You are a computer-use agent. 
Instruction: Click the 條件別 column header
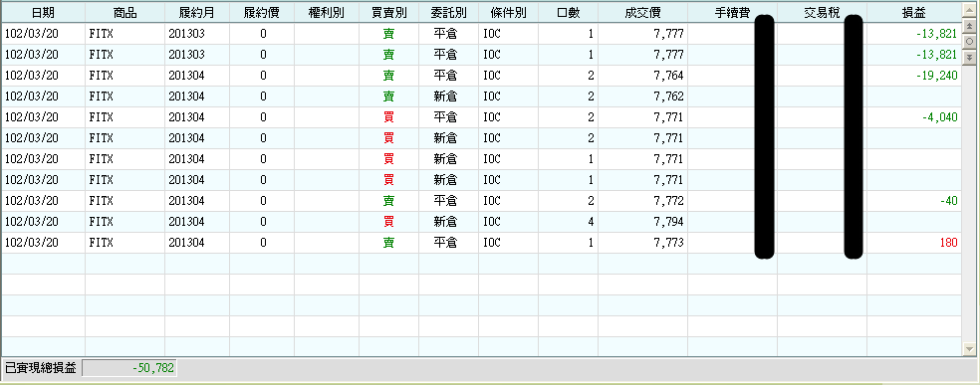point(508,13)
